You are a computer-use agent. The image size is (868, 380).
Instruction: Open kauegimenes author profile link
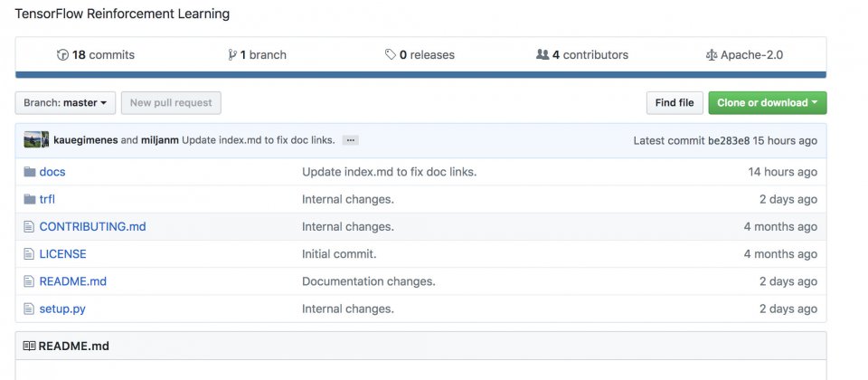coord(86,140)
